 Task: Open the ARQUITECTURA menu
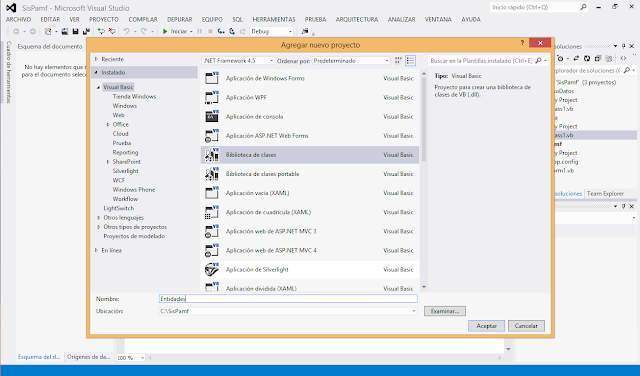point(357,19)
